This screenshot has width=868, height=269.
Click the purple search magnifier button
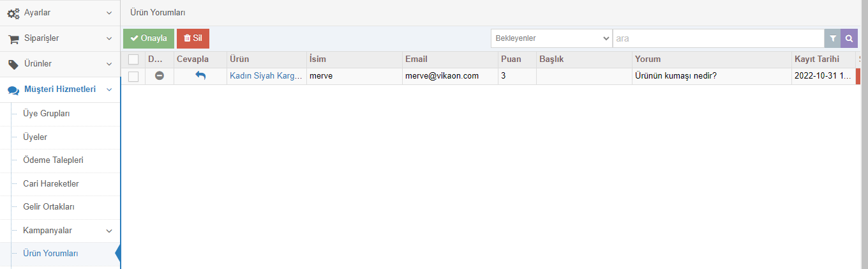coord(849,38)
